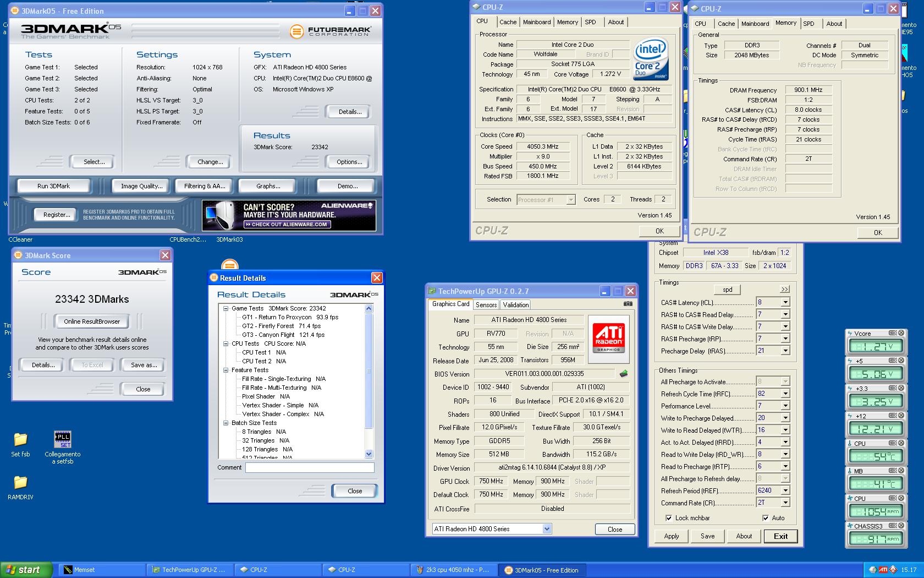Click the Futuremark logo in 3DMark05
This screenshot has width=924, height=578.
point(330,31)
